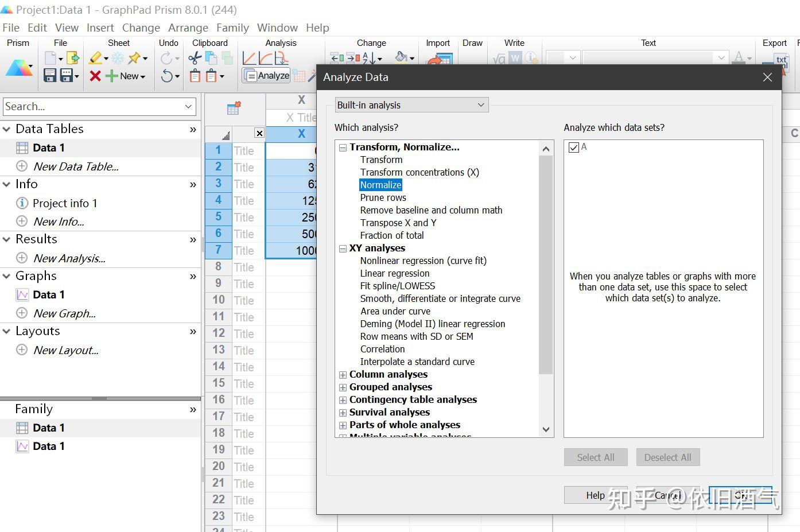Open the Edit menu
The width and height of the screenshot is (800, 532).
[x=37, y=28]
